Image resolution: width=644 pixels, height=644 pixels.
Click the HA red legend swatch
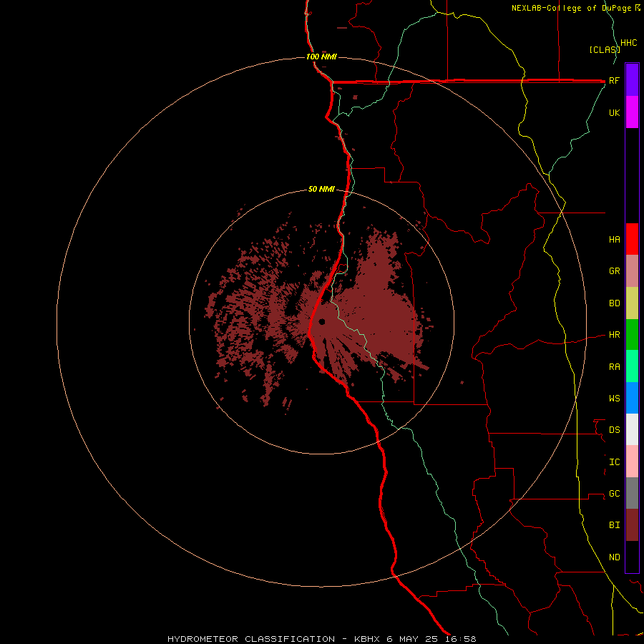click(x=632, y=239)
